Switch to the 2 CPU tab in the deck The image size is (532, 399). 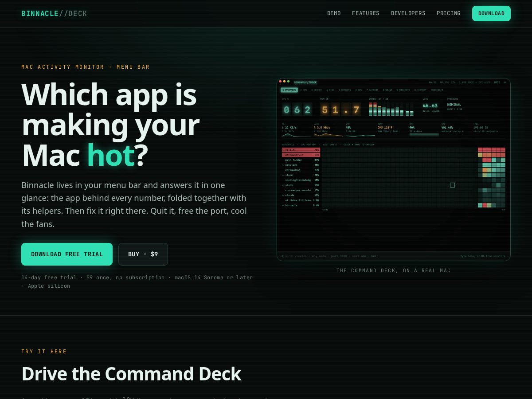(x=303, y=90)
